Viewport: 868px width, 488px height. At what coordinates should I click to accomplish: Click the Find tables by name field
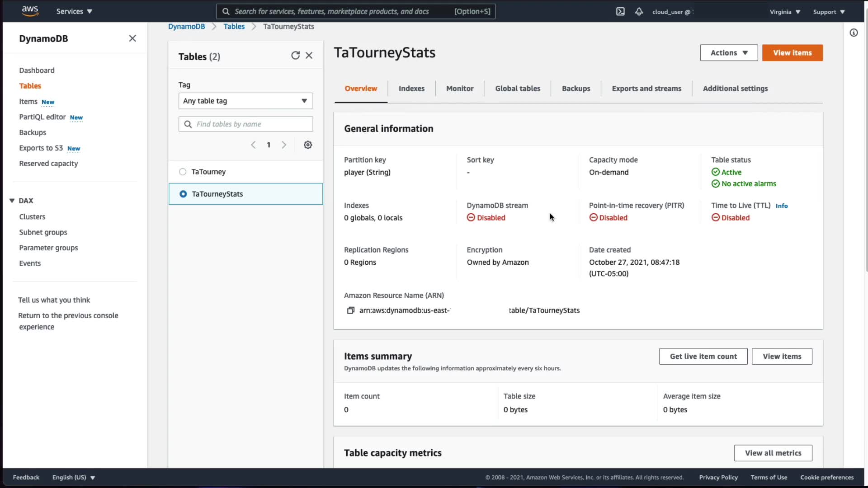[252, 124]
